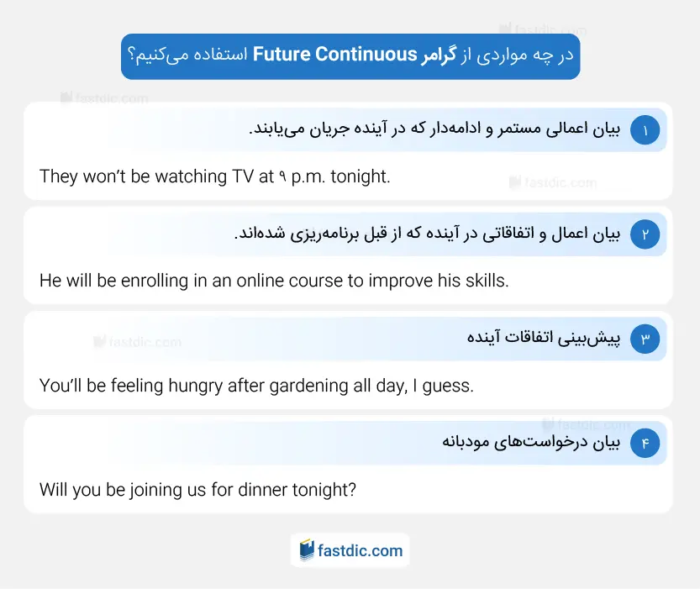Click the number two circle badge
This screenshot has width=700, height=589.
645,234
